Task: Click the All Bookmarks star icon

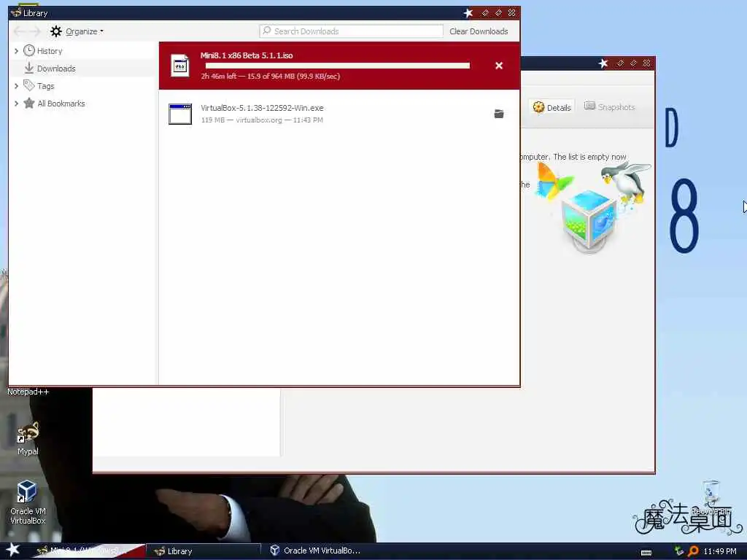Action: click(x=29, y=103)
